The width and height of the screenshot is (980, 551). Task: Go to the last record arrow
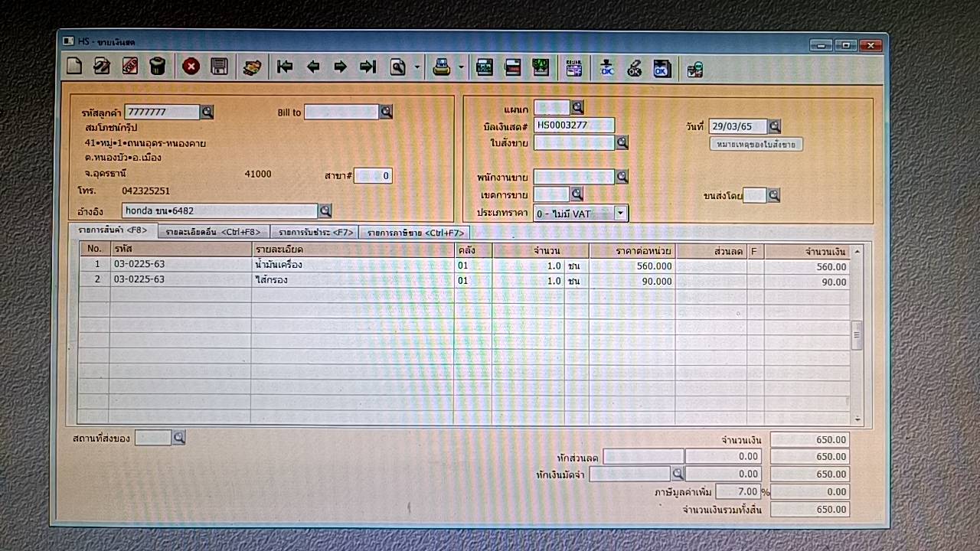[x=368, y=67]
